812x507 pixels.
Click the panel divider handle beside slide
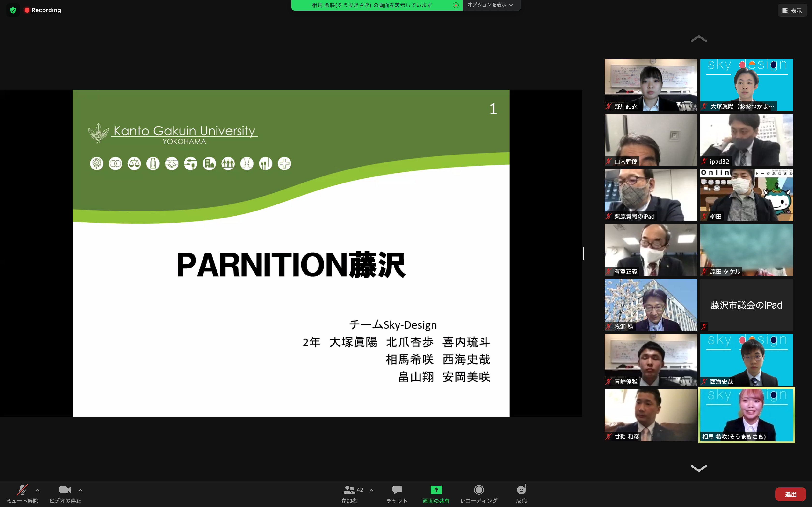[x=584, y=253]
